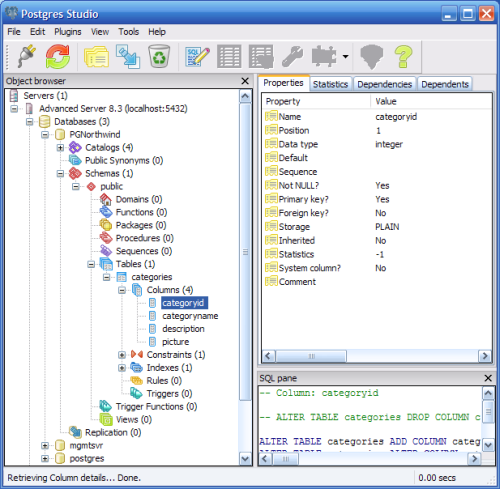Collapse the categories table node
Screen dimensions: 500x489
click(107, 277)
